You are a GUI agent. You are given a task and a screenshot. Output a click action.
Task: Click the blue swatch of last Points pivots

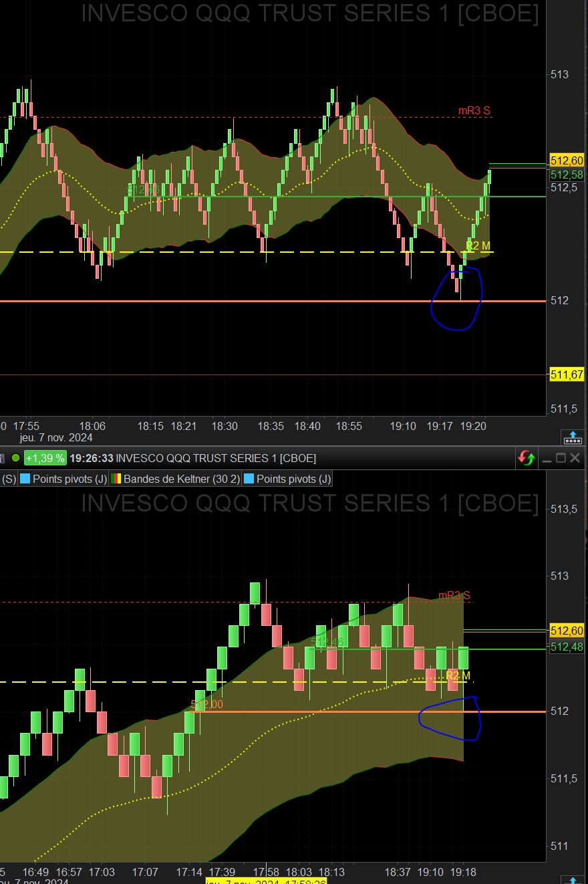click(x=249, y=479)
